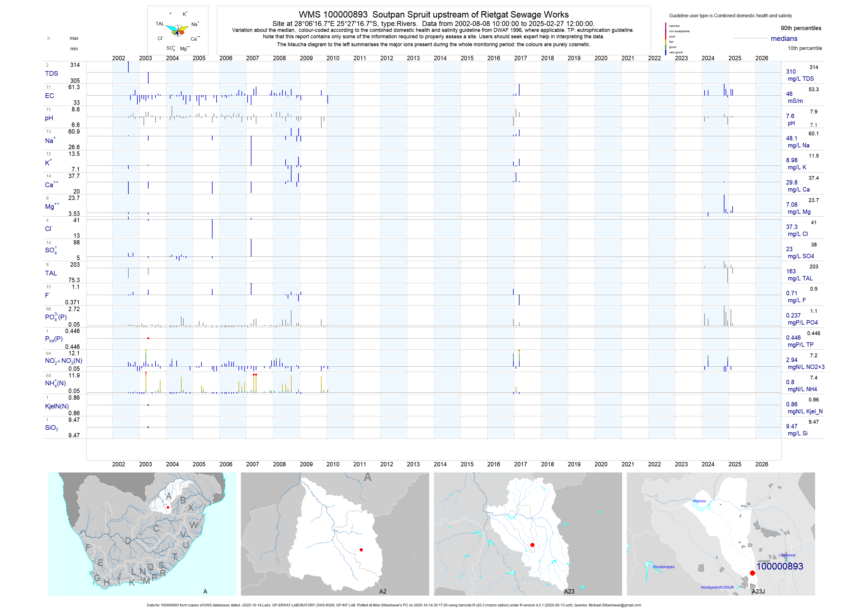This screenshot has height=614, width=868.
Task: Click the grey SiO2 data point square
Action: [x=148, y=427]
